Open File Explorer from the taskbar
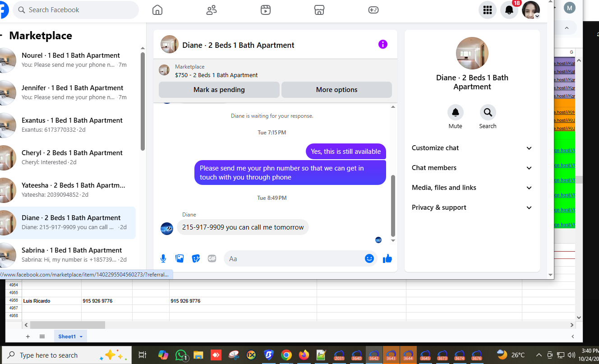599x364 pixels. coord(199,355)
